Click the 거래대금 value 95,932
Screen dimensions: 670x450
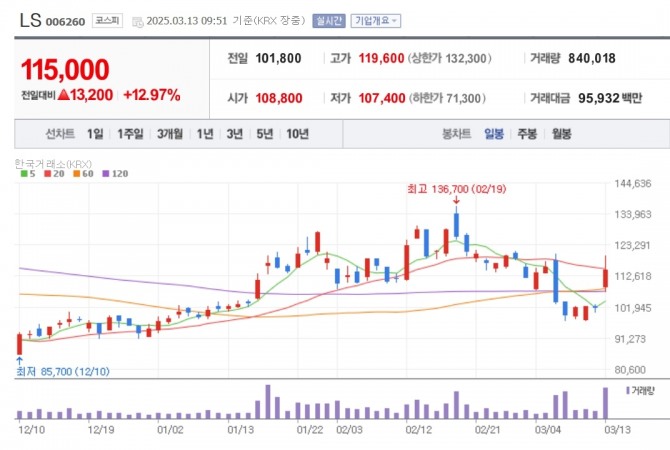click(599, 98)
